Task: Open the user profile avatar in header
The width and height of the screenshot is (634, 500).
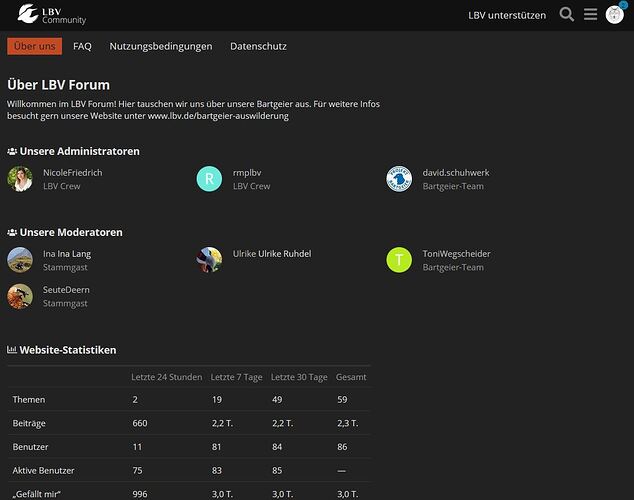Action: click(615, 15)
